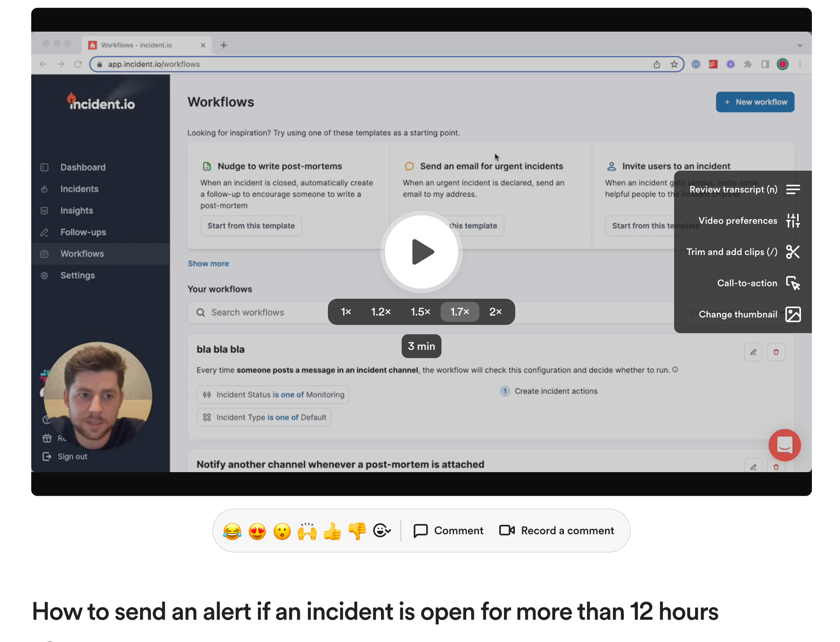React with thumbs up emoji
Viewport: 840px width, 642px height.
[332, 531]
